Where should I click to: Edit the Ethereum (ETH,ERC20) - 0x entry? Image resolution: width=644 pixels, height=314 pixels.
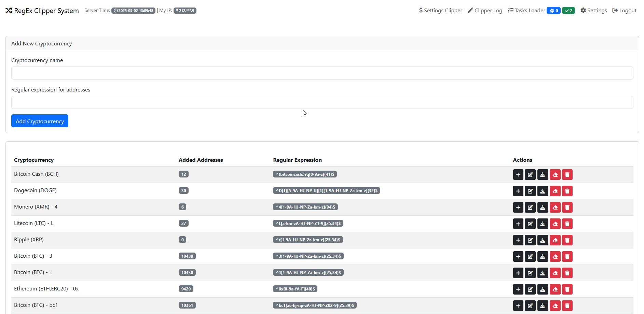[530, 289]
